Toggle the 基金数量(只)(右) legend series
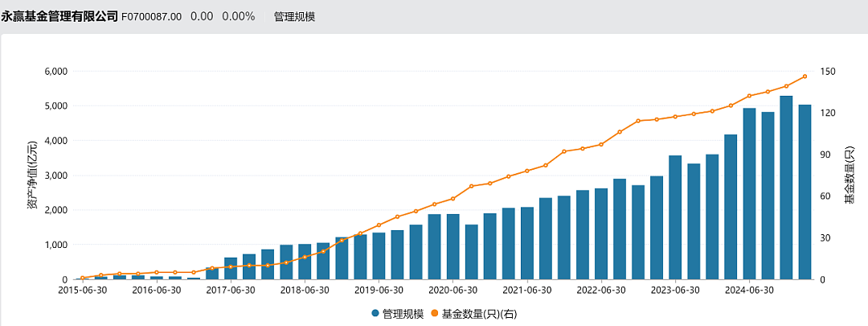This screenshot has width=868, height=326. pyautogui.click(x=473, y=314)
